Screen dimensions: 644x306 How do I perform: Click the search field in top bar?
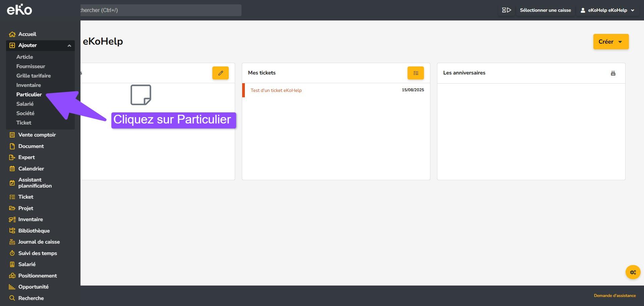(160, 10)
